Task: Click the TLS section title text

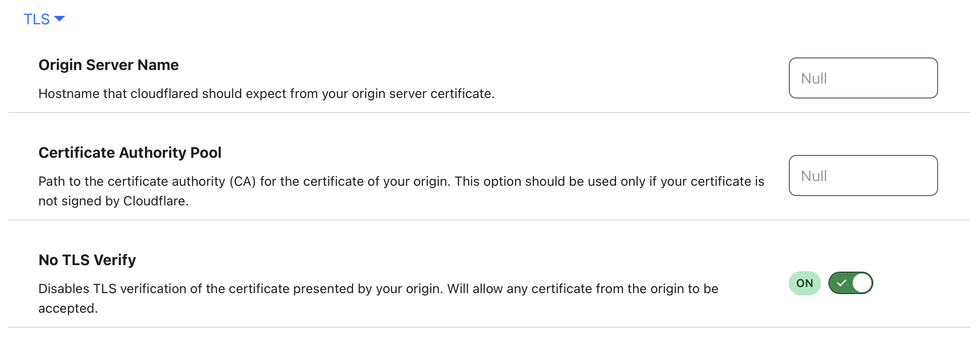Action: pyautogui.click(x=36, y=19)
